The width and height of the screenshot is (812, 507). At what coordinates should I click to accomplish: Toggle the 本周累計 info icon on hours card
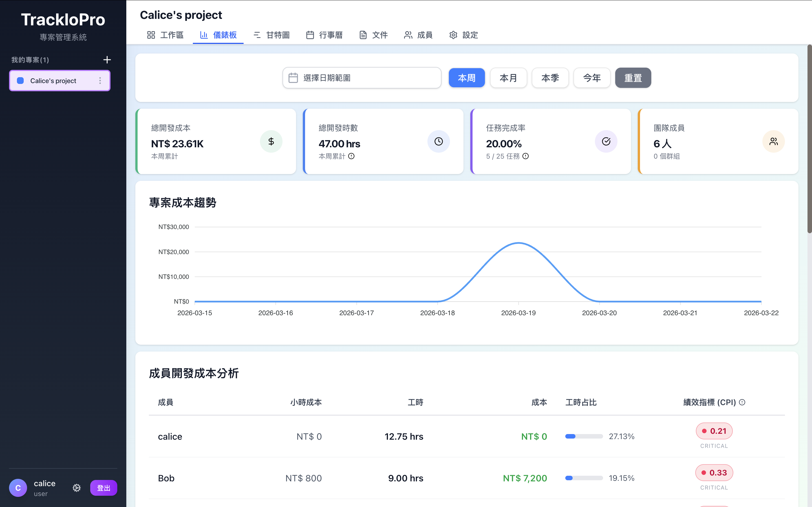(x=351, y=156)
